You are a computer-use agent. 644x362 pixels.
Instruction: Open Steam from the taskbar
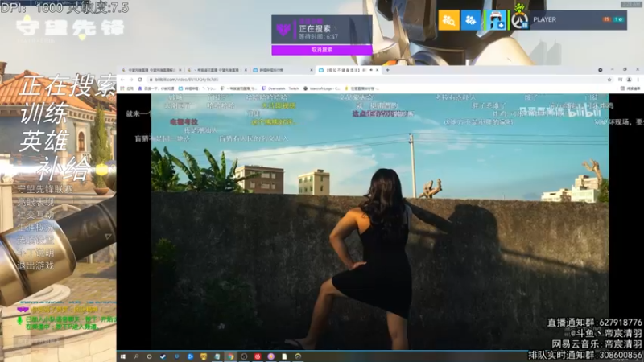pyautogui.click(x=163, y=356)
